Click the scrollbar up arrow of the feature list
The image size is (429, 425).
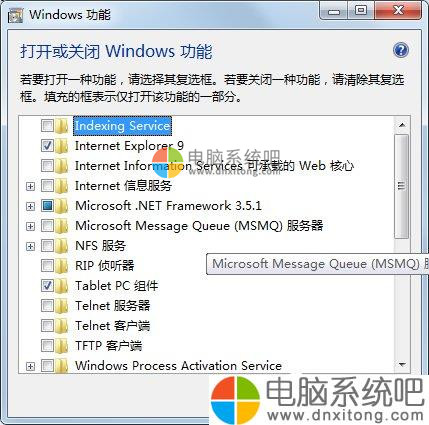(x=402, y=125)
